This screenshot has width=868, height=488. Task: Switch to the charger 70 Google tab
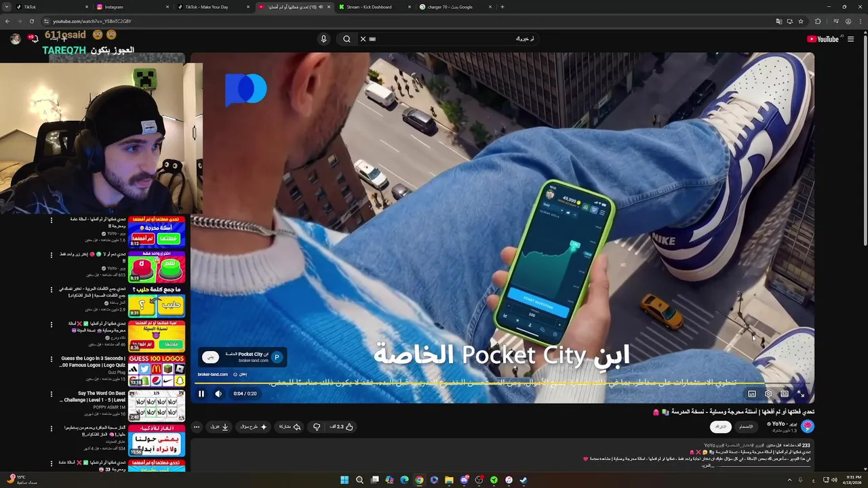pos(456,7)
